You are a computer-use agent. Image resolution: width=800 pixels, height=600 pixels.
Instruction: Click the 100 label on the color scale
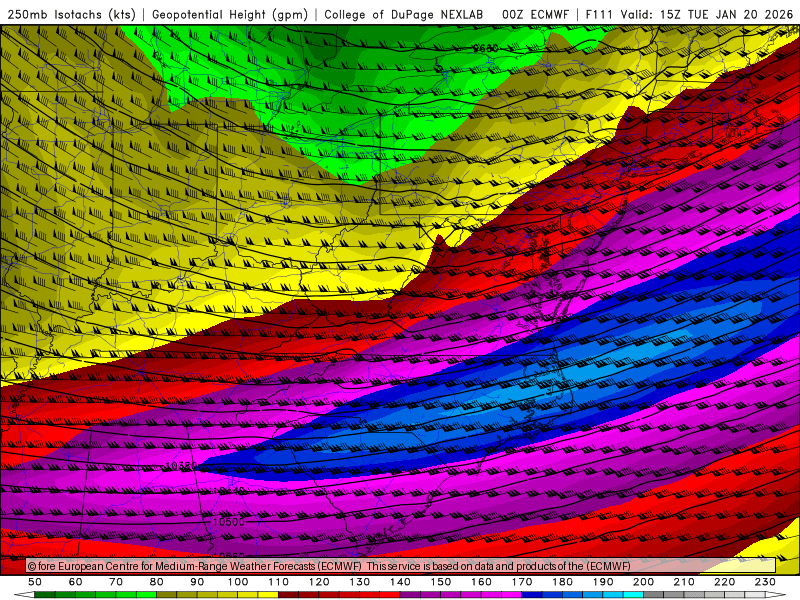(238, 582)
